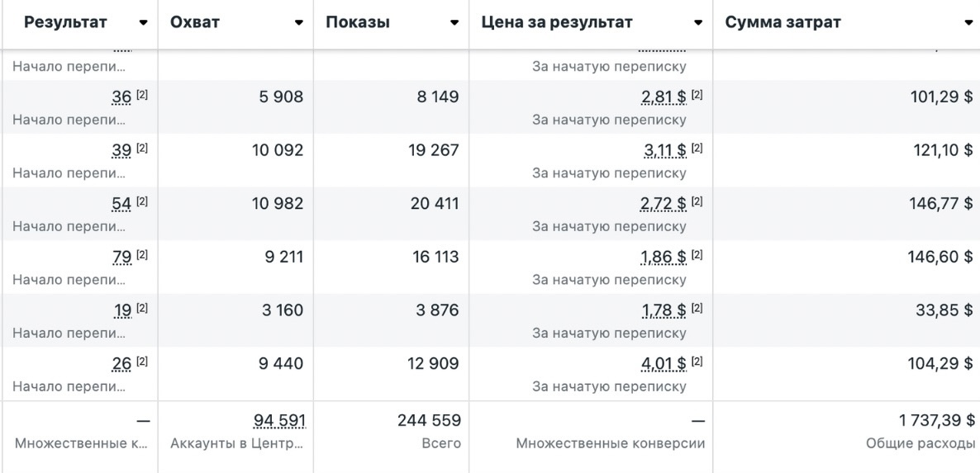Viewport: 980px width, 473px height.
Task: Open the Результат column dropdown arrow
Action: coord(144,23)
